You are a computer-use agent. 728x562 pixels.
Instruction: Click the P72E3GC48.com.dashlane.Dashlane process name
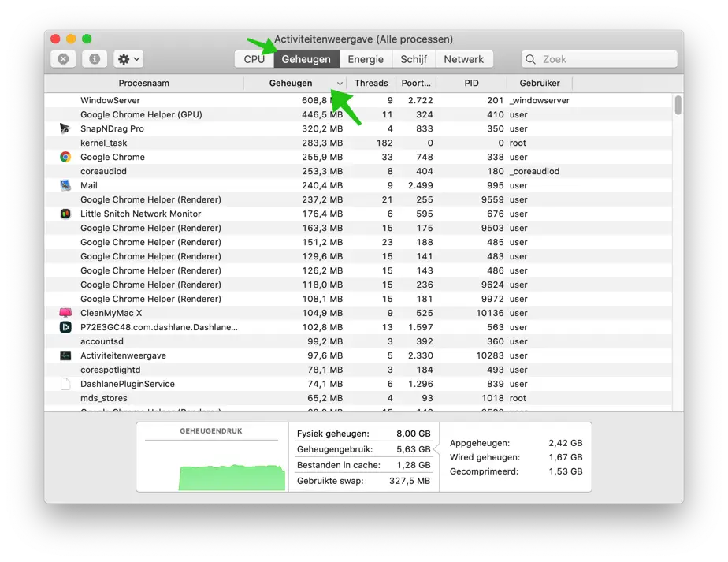click(x=159, y=327)
